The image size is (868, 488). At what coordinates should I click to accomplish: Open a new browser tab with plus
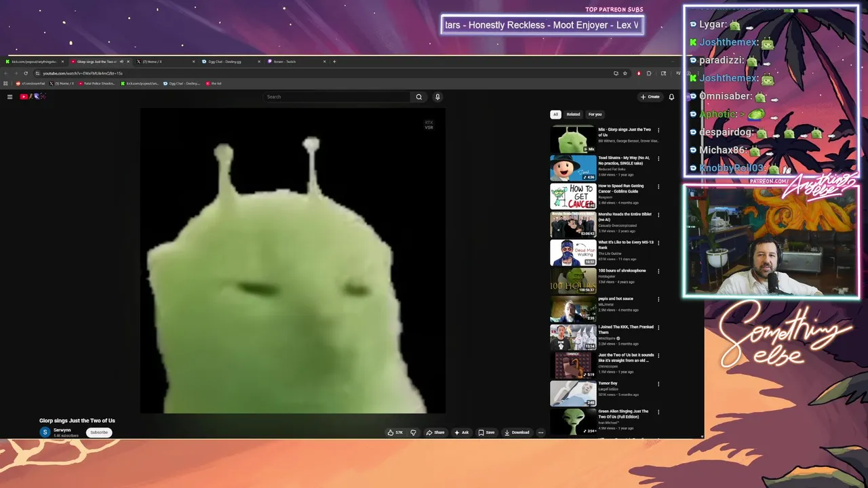tap(334, 62)
